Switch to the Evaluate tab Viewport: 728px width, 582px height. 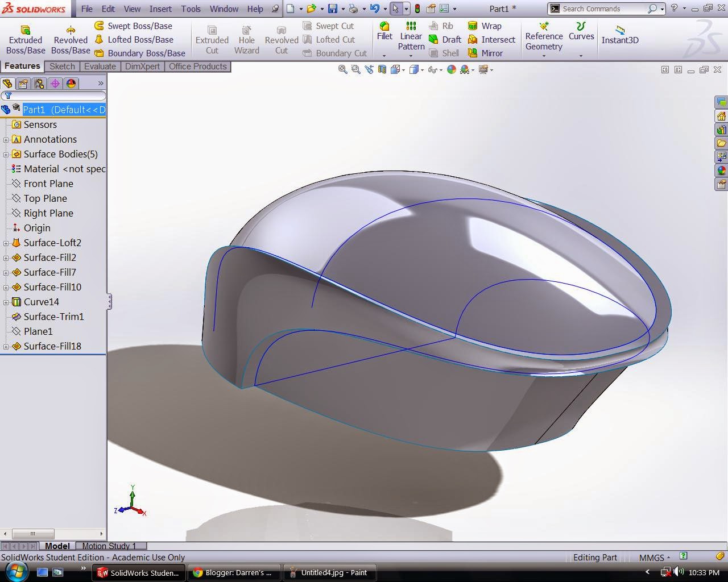pyautogui.click(x=100, y=66)
